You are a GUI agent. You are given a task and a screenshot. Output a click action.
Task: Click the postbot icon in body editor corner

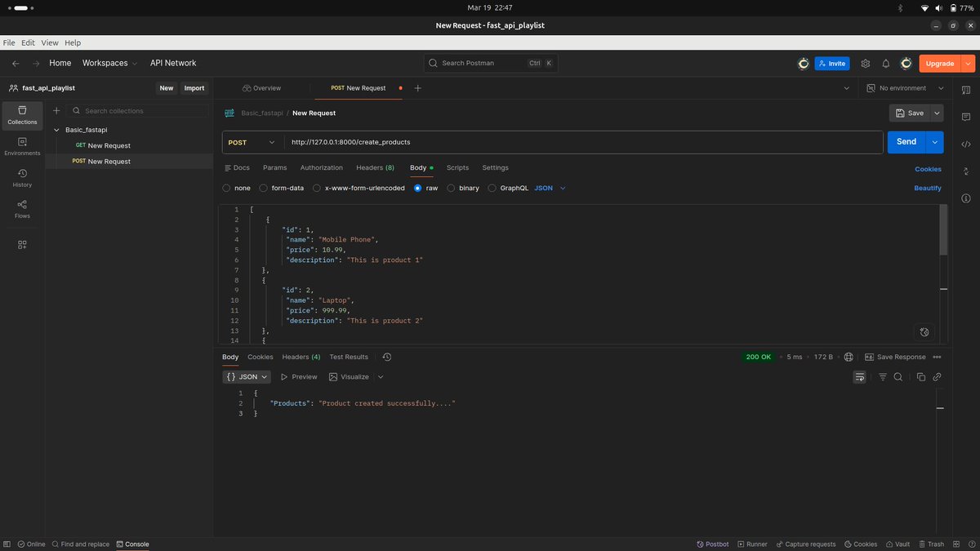pyautogui.click(x=924, y=332)
